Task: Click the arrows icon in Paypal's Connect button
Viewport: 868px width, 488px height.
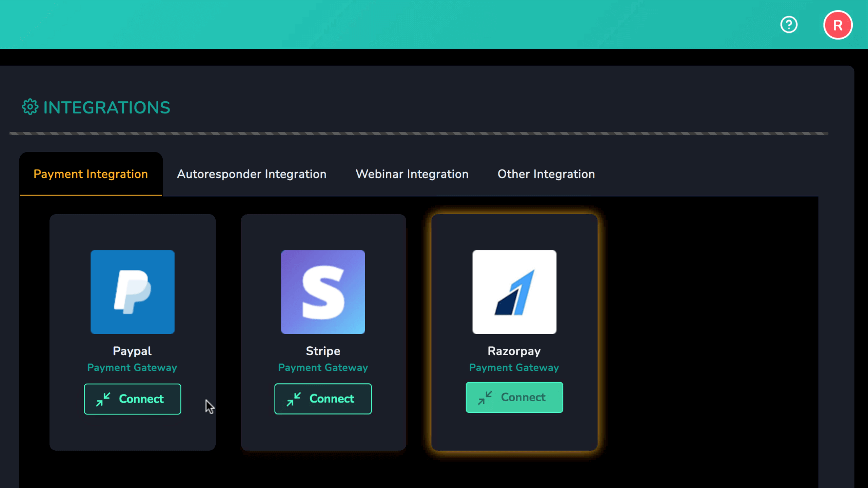Action: pyautogui.click(x=103, y=399)
